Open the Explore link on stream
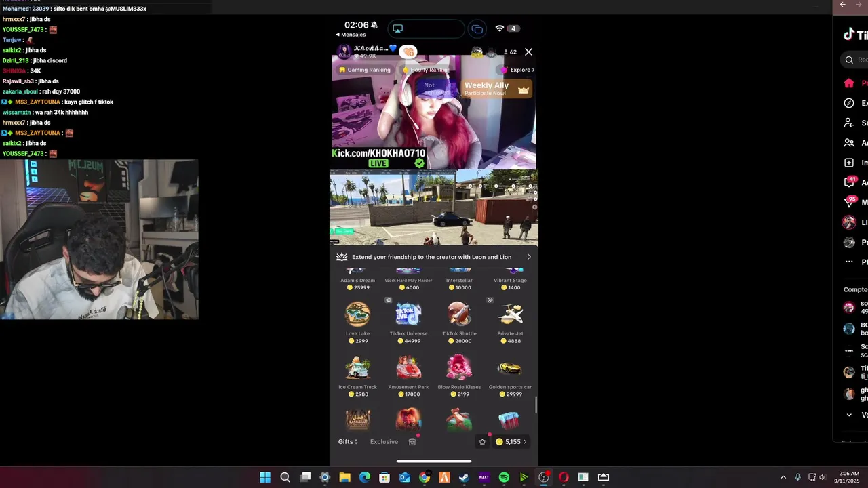Screen dimensions: 868x488 pyautogui.click(x=519, y=70)
